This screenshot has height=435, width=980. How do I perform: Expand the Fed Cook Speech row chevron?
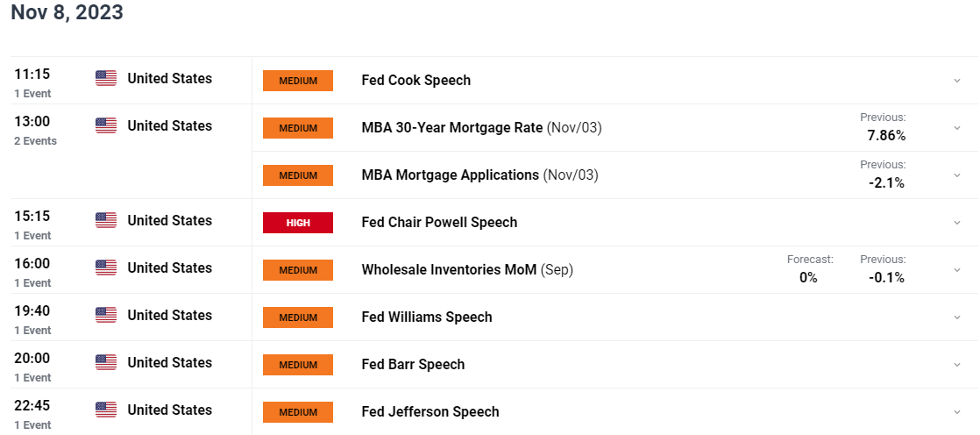click(957, 81)
